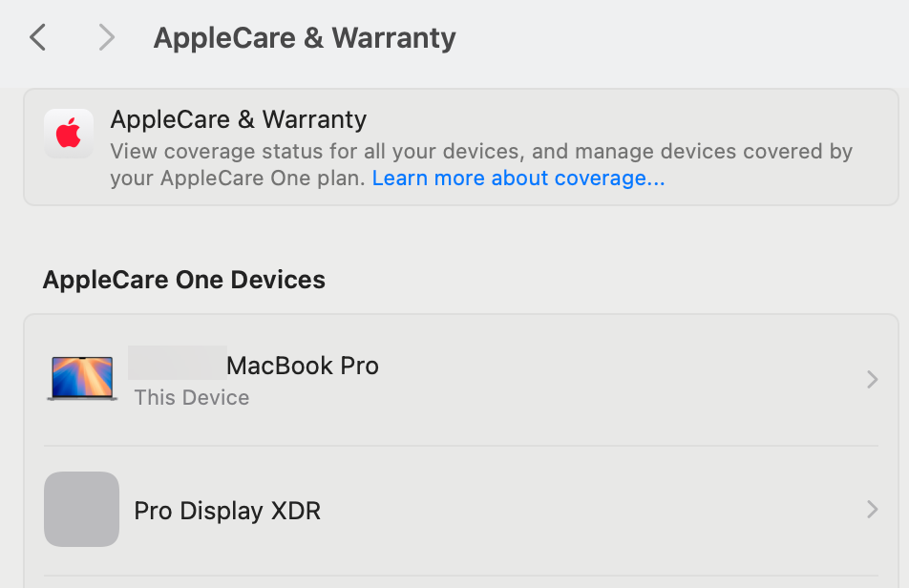909x588 pixels.
Task: Open Pro Display XDR details via its chevron
Action: [x=871, y=510]
